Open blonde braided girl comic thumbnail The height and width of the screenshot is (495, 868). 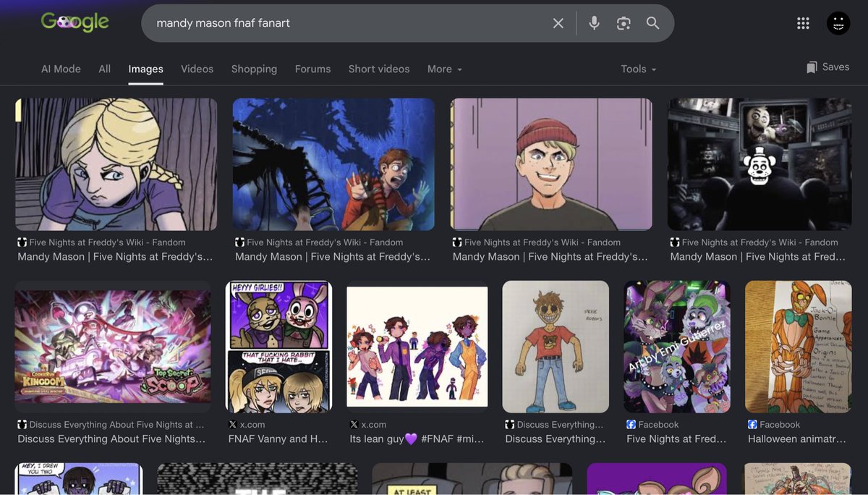click(x=116, y=164)
